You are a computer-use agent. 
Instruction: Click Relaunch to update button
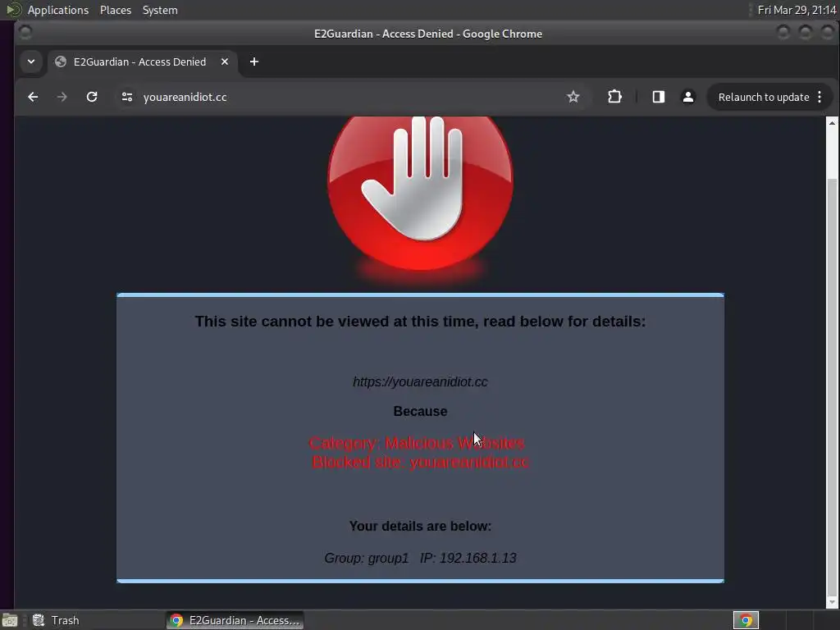764,97
